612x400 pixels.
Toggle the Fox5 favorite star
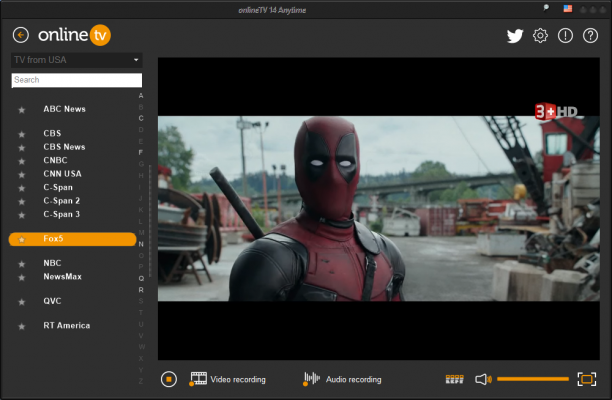pos(22,240)
